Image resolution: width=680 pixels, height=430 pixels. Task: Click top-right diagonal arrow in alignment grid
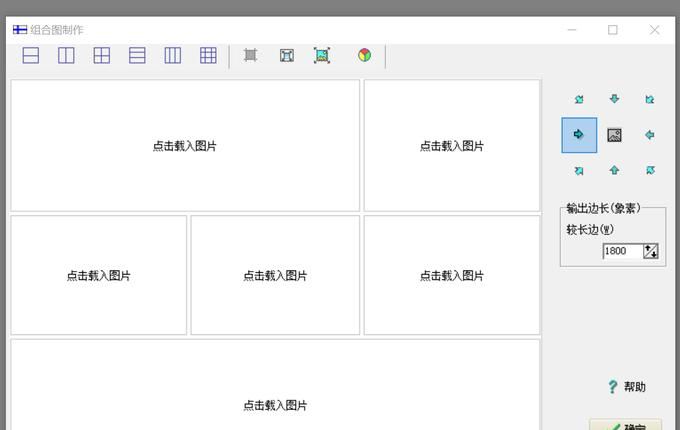pos(650,99)
